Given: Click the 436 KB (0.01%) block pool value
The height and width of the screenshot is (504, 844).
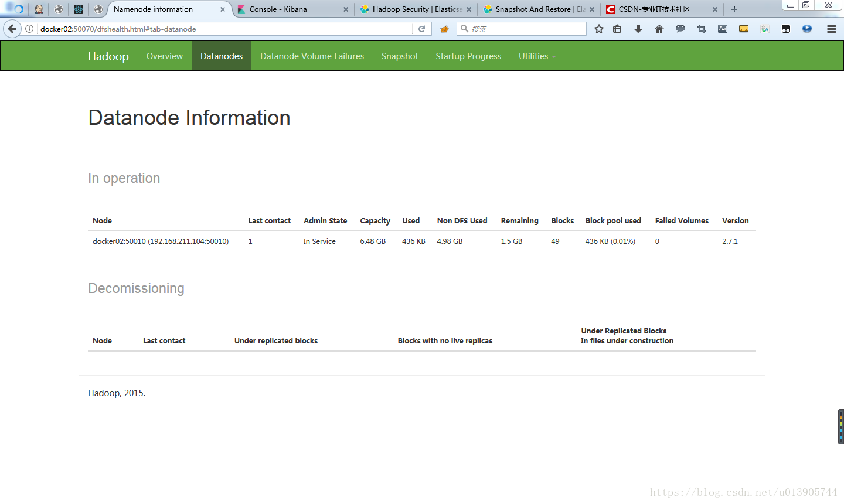Looking at the screenshot, I should [610, 241].
